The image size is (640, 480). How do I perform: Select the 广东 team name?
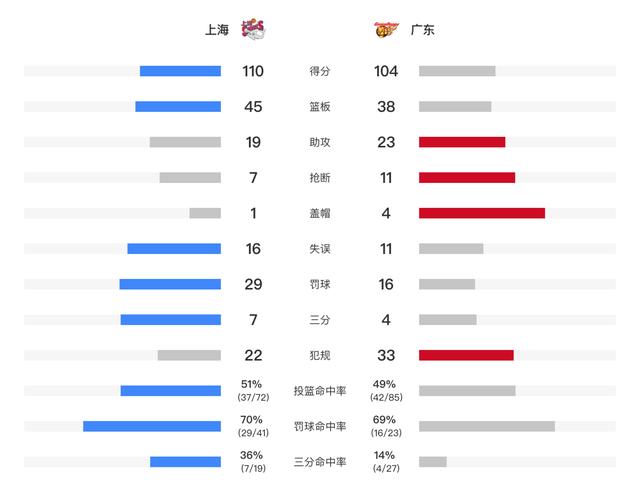(x=422, y=30)
